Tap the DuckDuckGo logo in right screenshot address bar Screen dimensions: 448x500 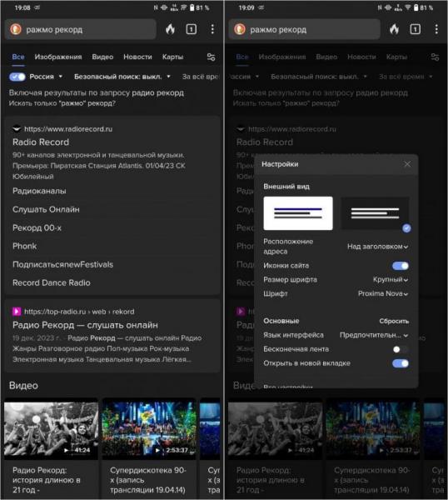coord(240,29)
